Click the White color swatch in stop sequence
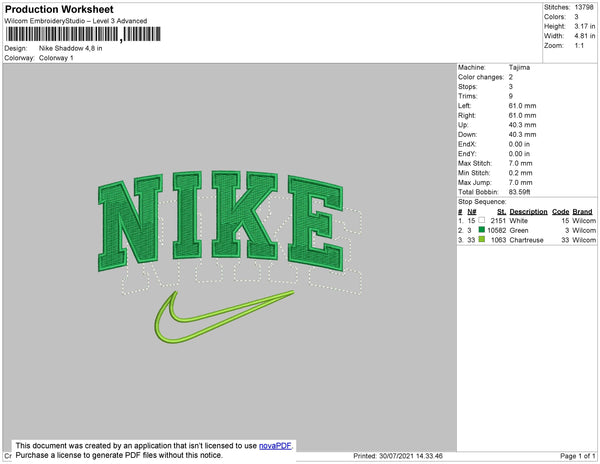The height and width of the screenshot is (464, 600). [481, 220]
